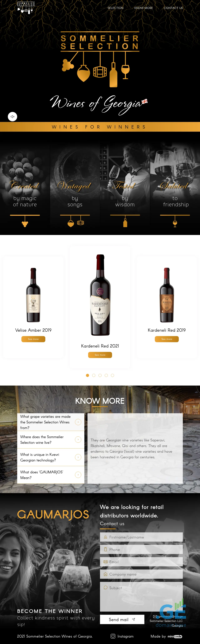Expand the GAUMARJOS meaning question
This screenshot has width=200, height=644.
51,475
